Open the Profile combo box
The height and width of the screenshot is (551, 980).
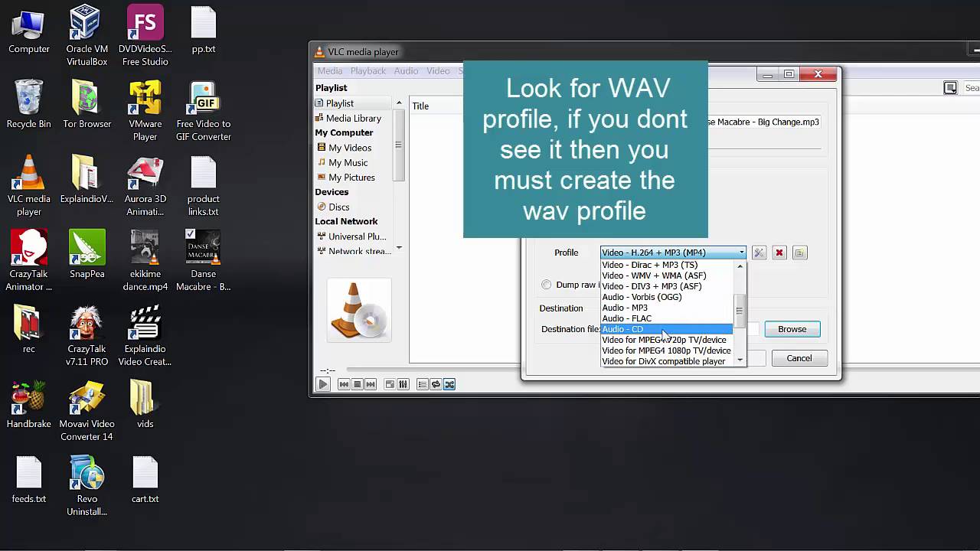[672, 253]
